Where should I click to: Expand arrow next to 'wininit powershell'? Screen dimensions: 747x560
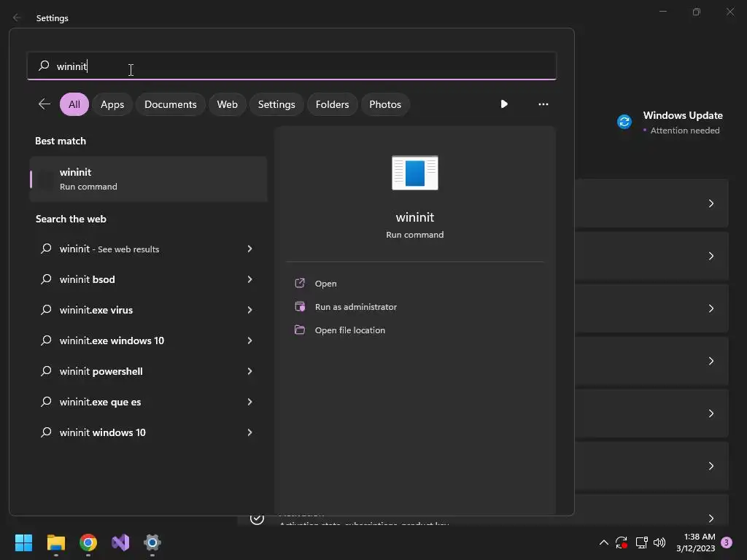(x=249, y=371)
